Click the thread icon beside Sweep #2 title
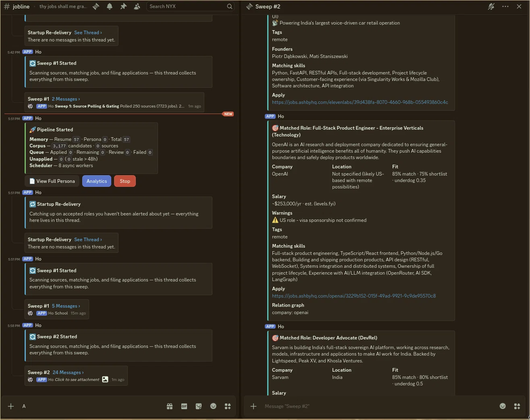The image size is (530, 420). pyautogui.click(x=249, y=6)
